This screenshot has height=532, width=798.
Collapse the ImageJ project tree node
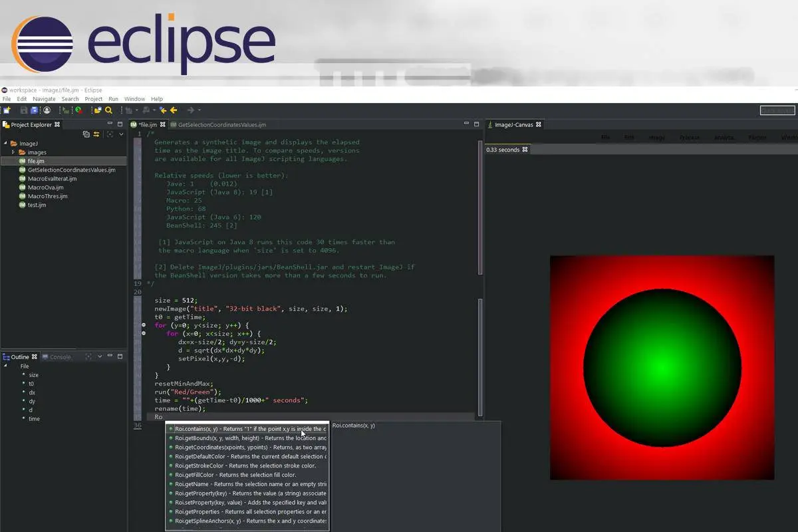pyautogui.click(x=5, y=144)
